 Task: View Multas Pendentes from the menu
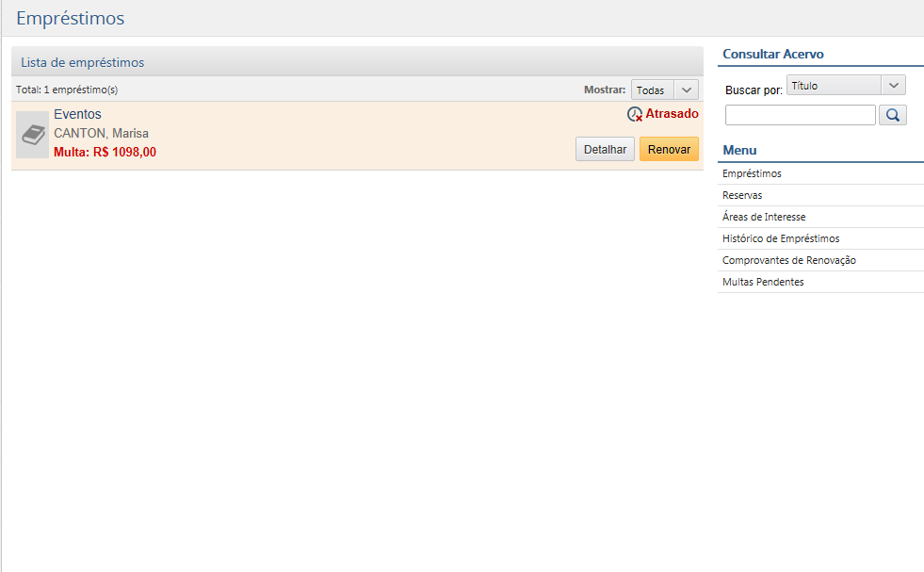(763, 282)
